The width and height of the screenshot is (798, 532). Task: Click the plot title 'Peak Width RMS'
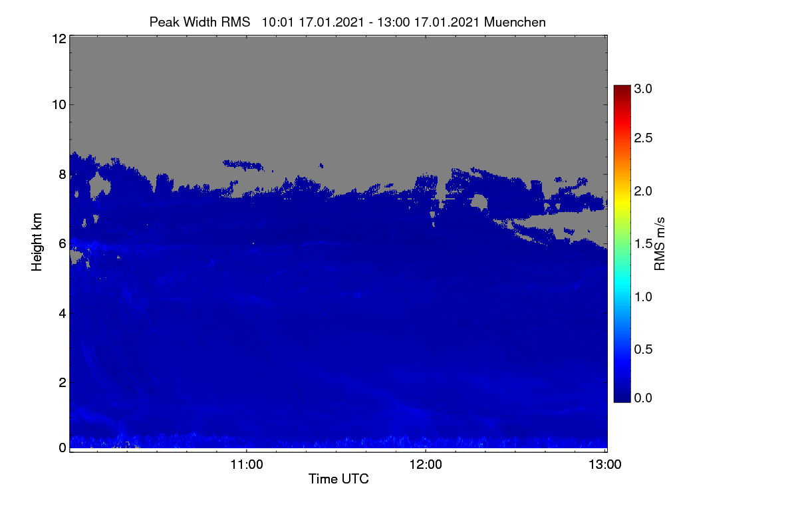pyautogui.click(x=199, y=22)
